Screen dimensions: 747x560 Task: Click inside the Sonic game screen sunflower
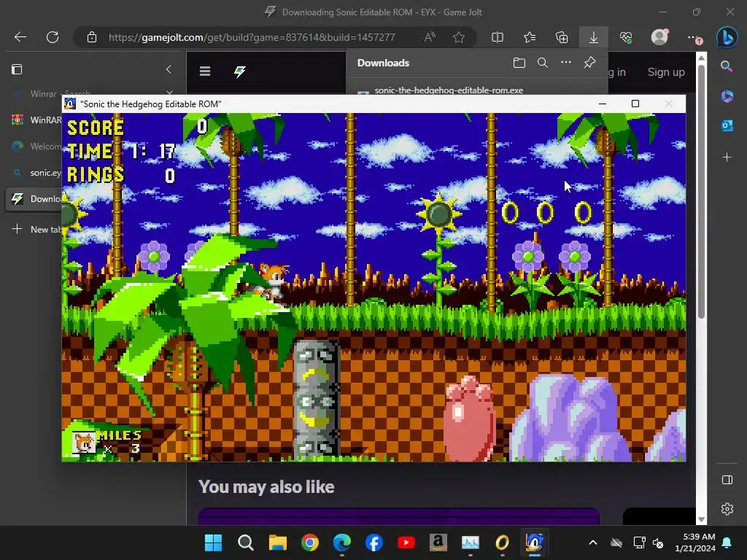point(438,214)
